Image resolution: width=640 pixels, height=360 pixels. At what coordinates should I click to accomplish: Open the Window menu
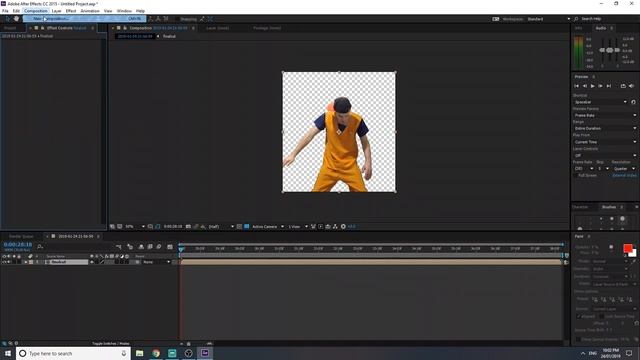124,11
